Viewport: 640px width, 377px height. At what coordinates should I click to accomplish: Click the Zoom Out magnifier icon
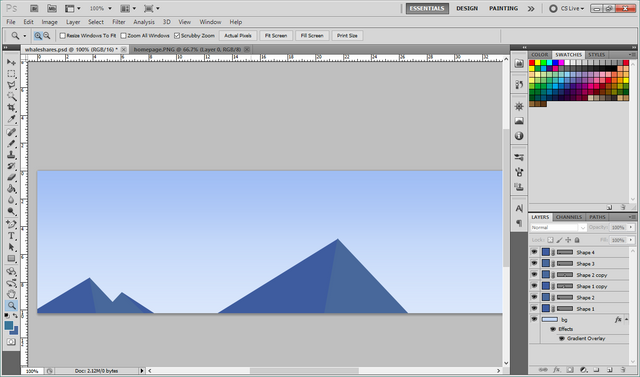[x=47, y=36]
